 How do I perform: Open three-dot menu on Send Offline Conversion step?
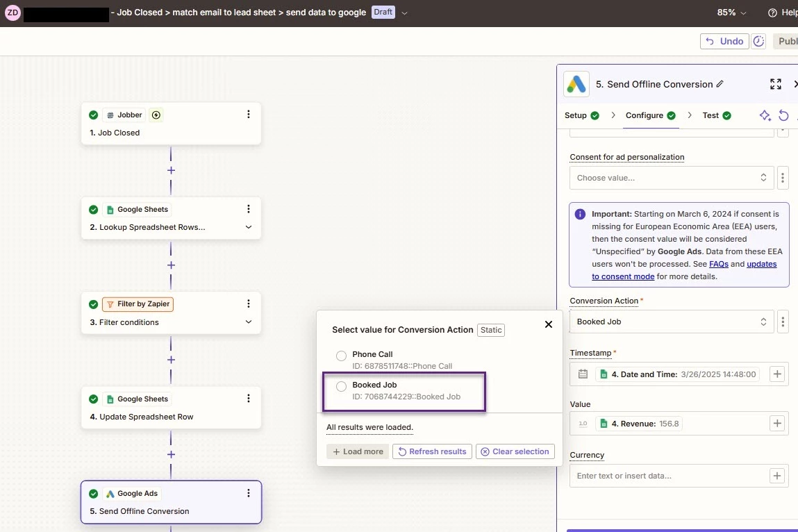pyautogui.click(x=249, y=493)
